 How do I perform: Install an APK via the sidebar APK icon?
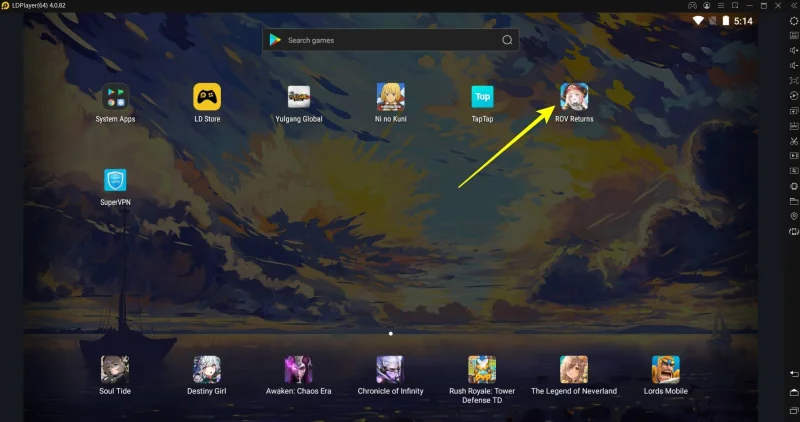794,126
